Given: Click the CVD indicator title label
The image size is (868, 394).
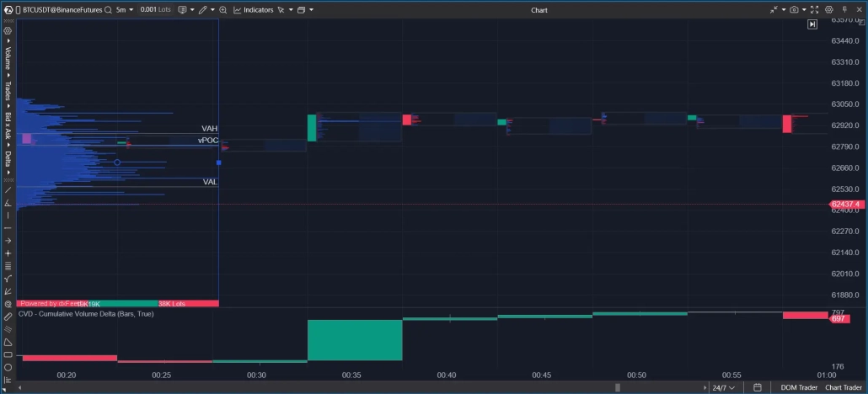Looking at the screenshot, I should coord(86,314).
